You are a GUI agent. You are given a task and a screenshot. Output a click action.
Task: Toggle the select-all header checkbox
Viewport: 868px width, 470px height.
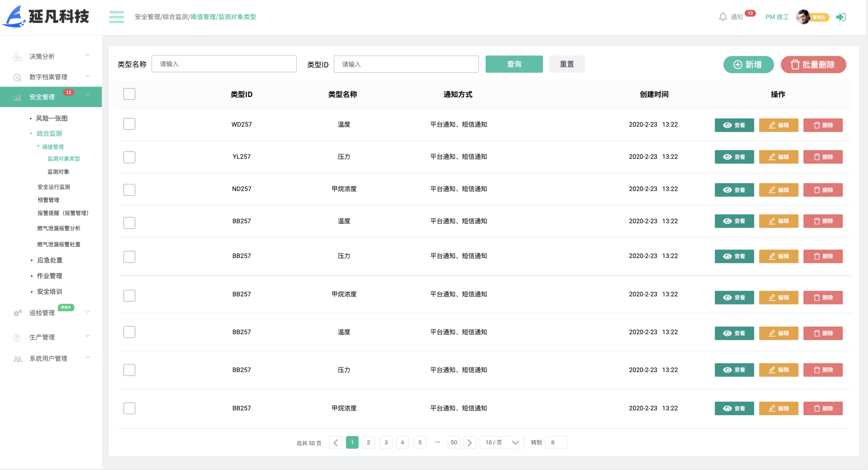coord(129,94)
